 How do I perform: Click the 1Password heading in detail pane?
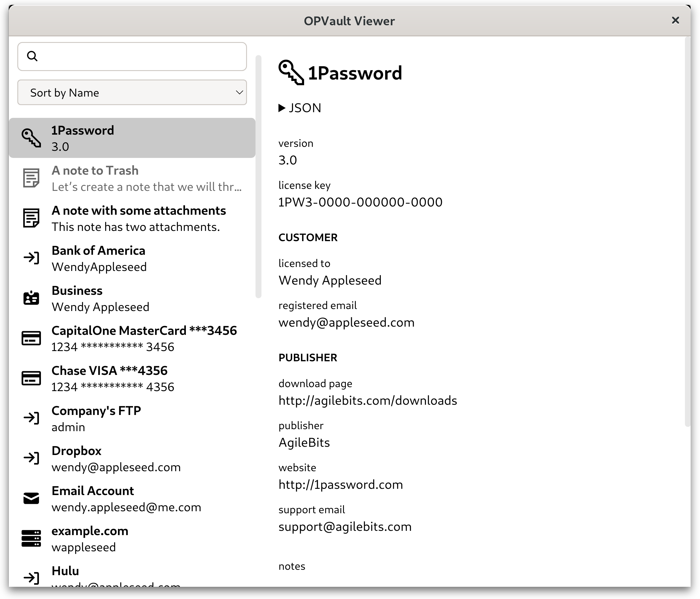(x=355, y=73)
